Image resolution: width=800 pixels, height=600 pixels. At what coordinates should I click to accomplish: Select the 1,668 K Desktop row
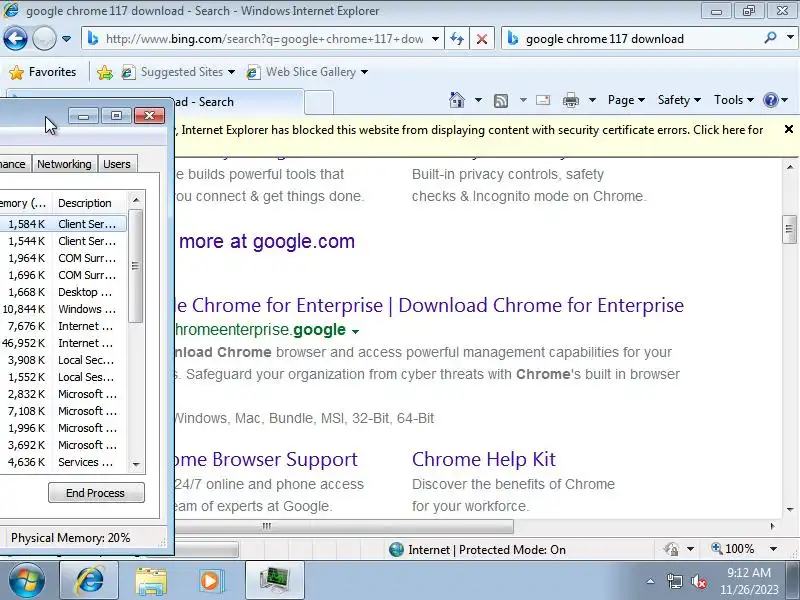click(x=62, y=292)
